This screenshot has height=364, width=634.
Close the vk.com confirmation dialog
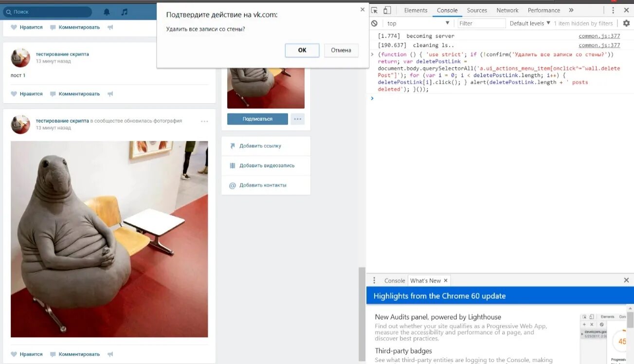coord(362,9)
